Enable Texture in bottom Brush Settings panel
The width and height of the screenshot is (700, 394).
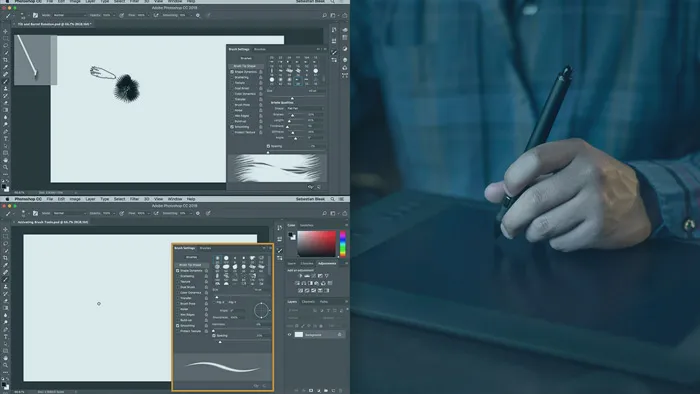[x=178, y=282]
